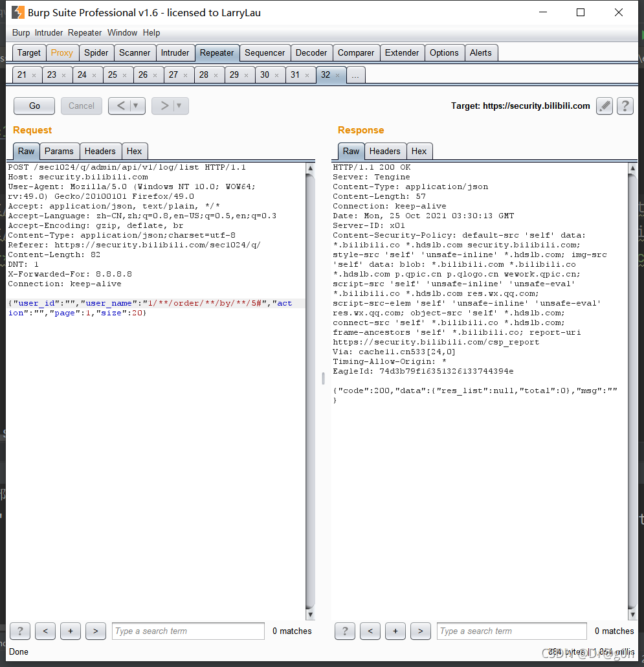Click the pane divider handle between request and response
This screenshot has height=667, width=644.
(323, 378)
